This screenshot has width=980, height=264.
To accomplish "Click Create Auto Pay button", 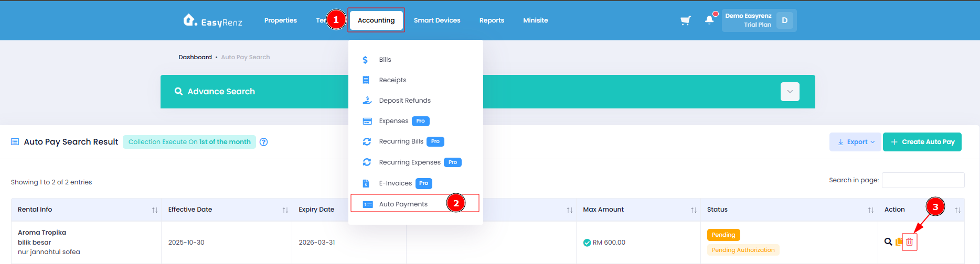I will (x=922, y=142).
